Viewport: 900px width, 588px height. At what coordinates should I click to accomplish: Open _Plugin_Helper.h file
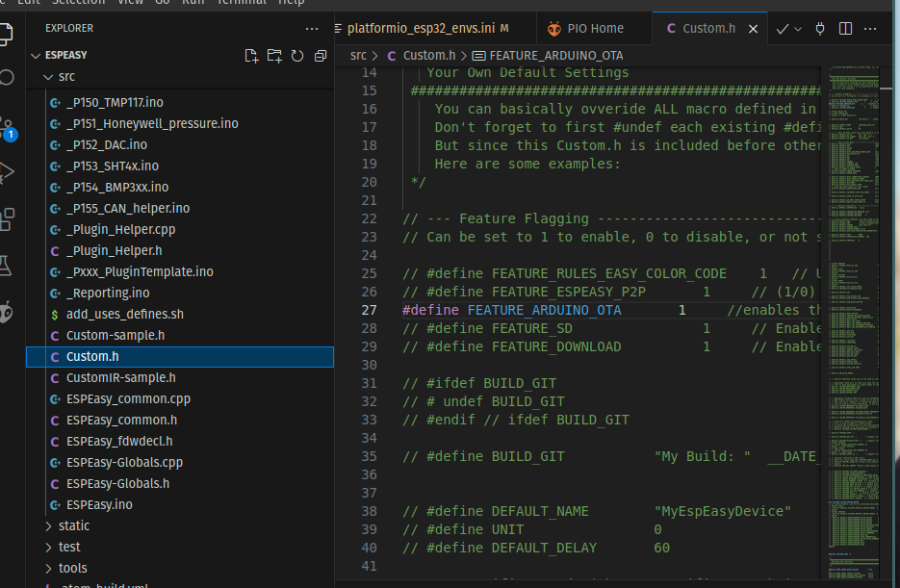tap(180, 250)
